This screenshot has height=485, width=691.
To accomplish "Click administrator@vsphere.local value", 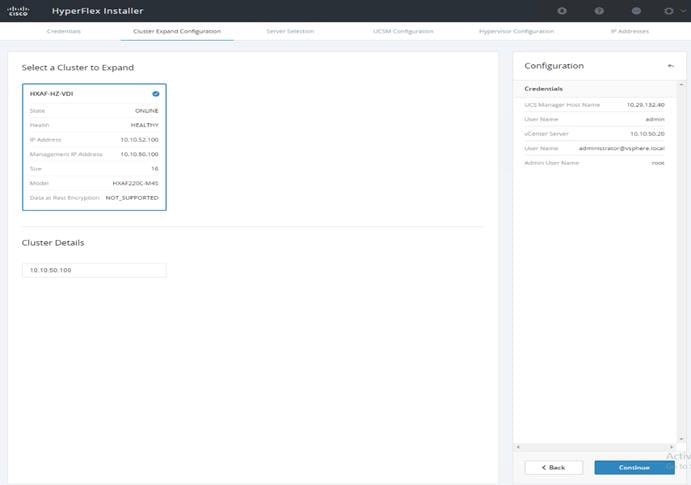I will (x=622, y=148).
